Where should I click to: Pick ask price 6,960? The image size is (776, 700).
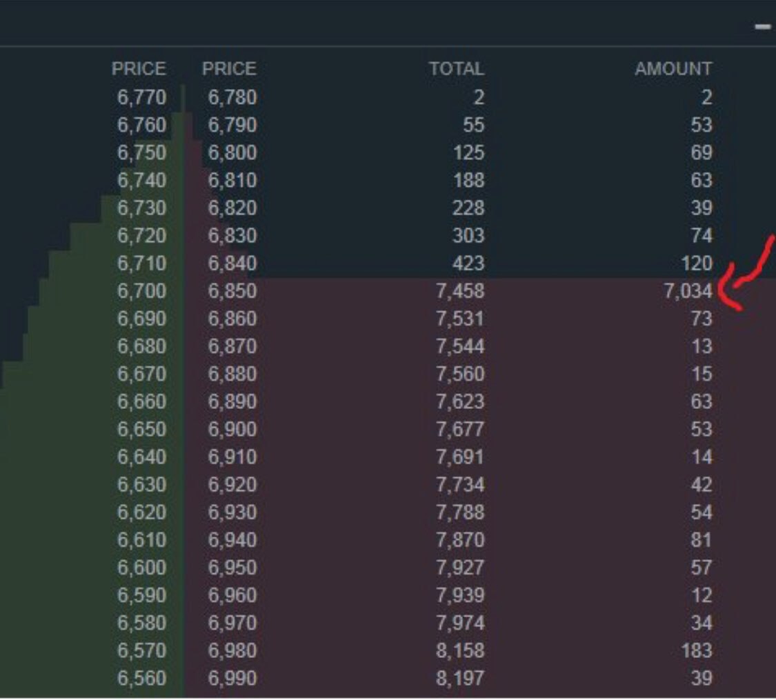pyautogui.click(x=232, y=596)
